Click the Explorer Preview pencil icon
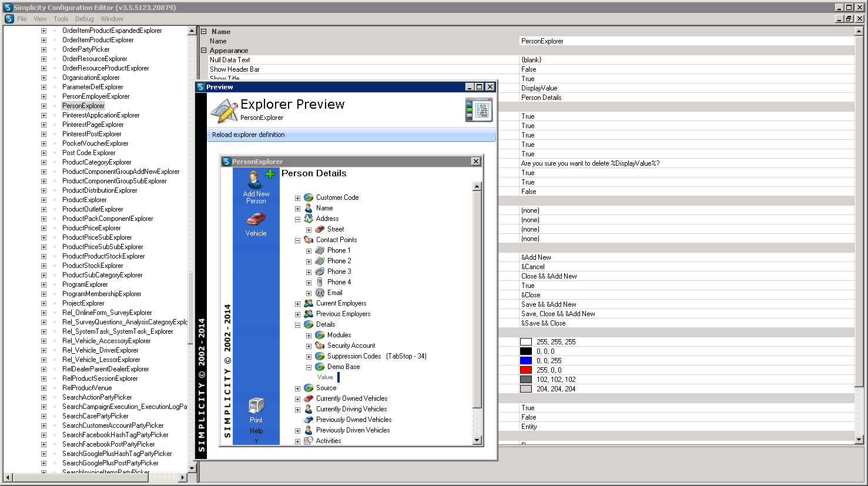The height and width of the screenshot is (486, 868). tap(224, 110)
